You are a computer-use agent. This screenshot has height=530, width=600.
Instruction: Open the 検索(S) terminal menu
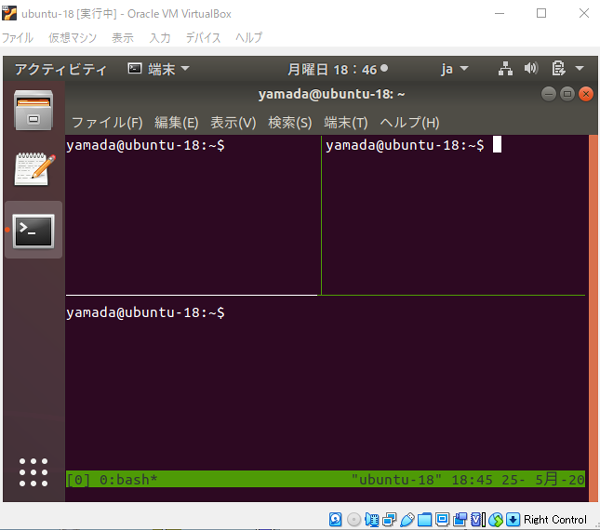pos(290,123)
